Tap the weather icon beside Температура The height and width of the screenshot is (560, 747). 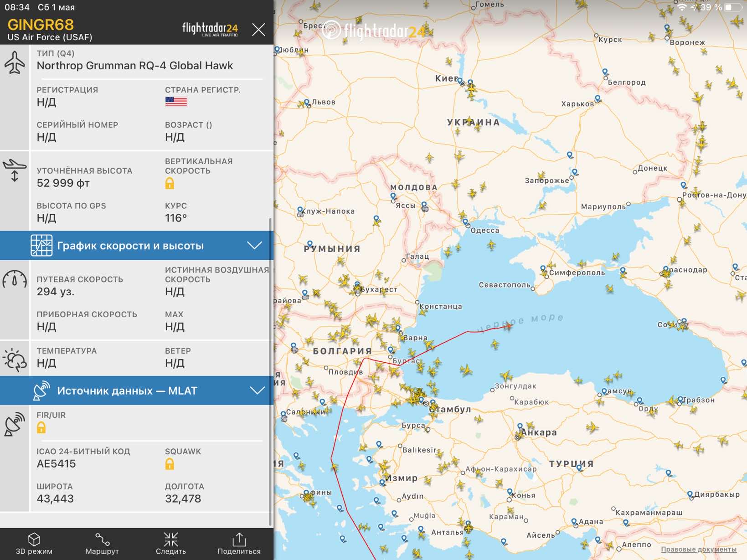15,360
